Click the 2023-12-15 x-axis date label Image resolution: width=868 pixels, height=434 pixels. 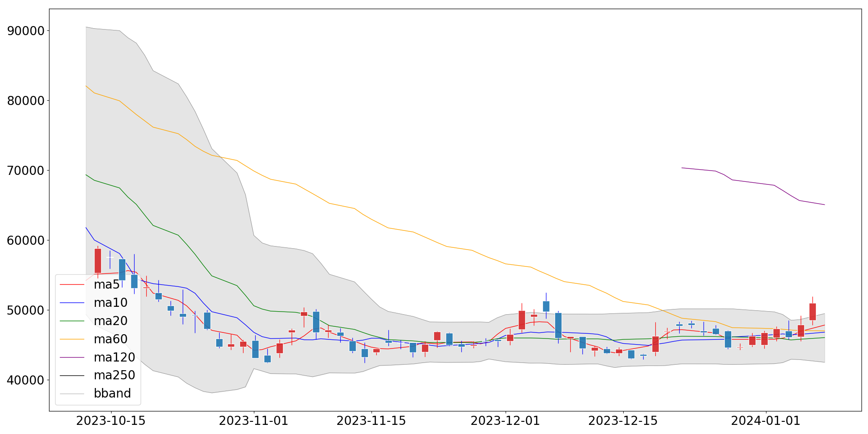[623, 421]
